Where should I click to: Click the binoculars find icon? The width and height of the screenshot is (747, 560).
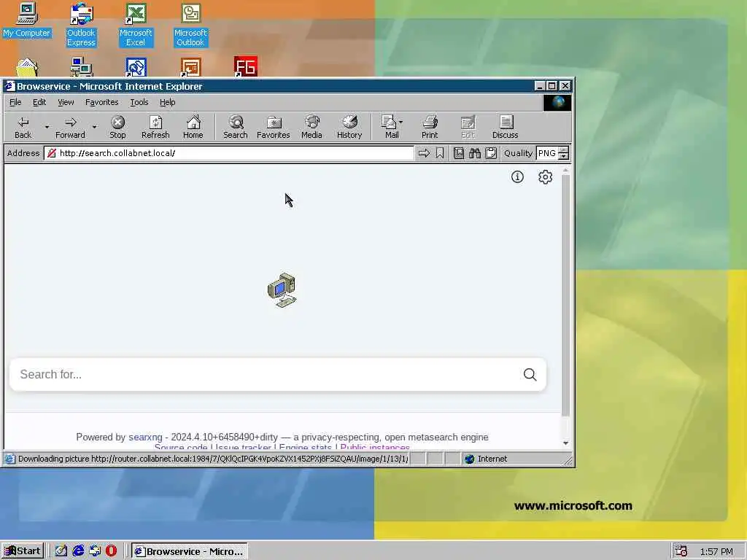click(474, 153)
